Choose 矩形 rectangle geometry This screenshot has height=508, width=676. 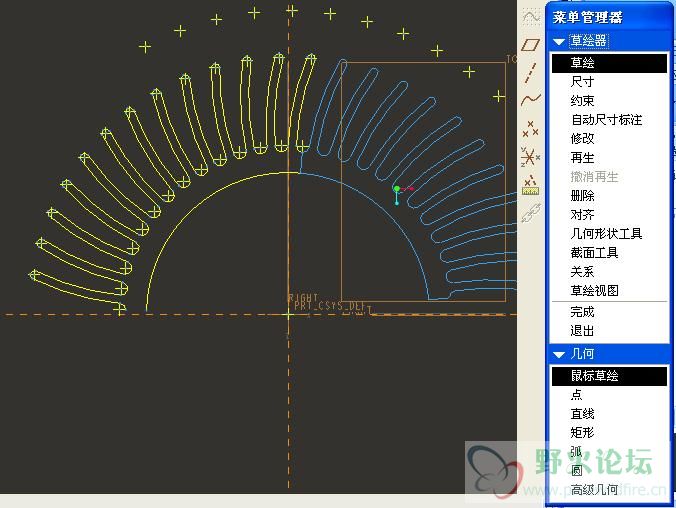[609, 432]
